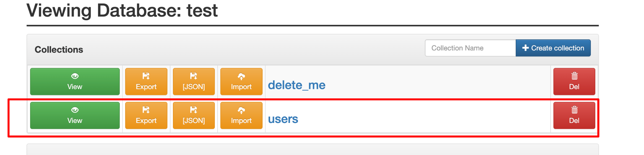
Task: Open the users collection name link
Action: (x=283, y=119)
